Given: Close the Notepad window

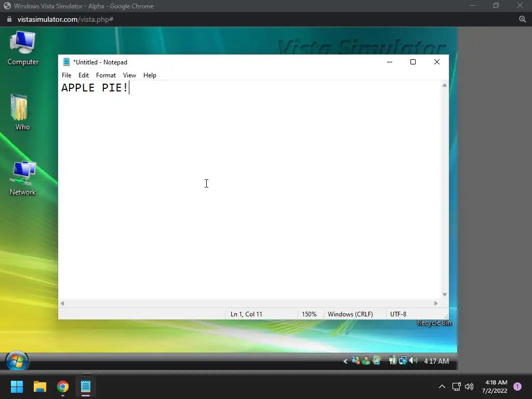Looking at the screenshot, I should (x=436, y=62).
